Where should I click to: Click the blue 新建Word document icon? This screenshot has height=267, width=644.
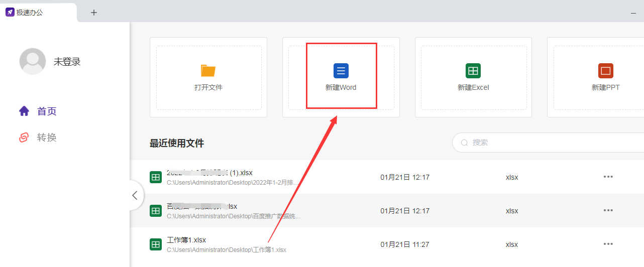(341, 71)
